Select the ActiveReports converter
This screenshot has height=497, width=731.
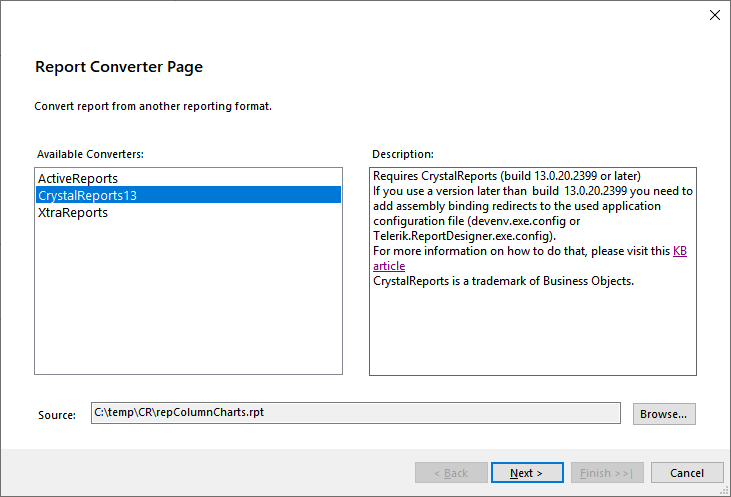coord(188,179)
